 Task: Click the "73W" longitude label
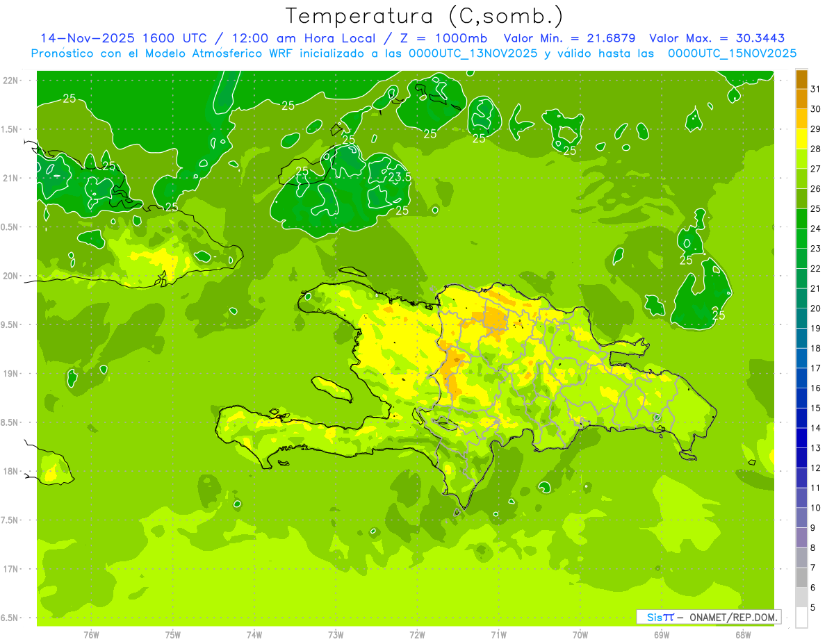click(x=336, y=634)
